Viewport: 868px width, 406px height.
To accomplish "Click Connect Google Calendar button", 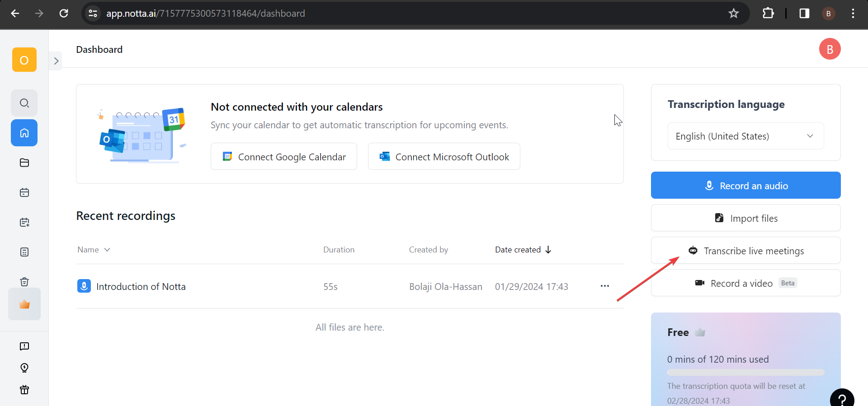I will pos(284,156).
